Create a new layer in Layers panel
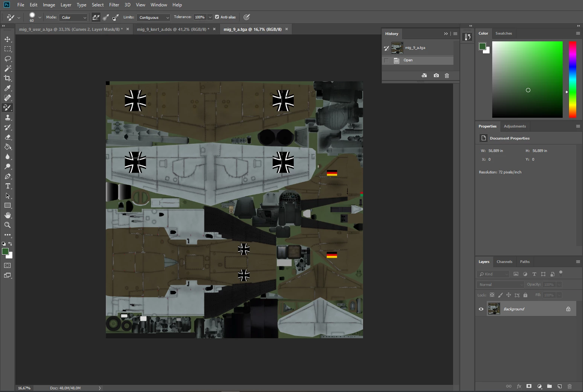 560,386
